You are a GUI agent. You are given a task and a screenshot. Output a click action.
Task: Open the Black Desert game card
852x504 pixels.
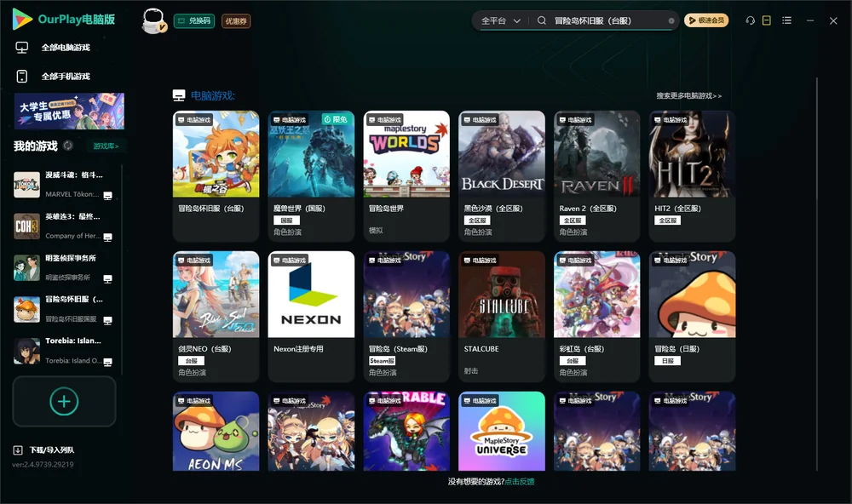point(502,176)
